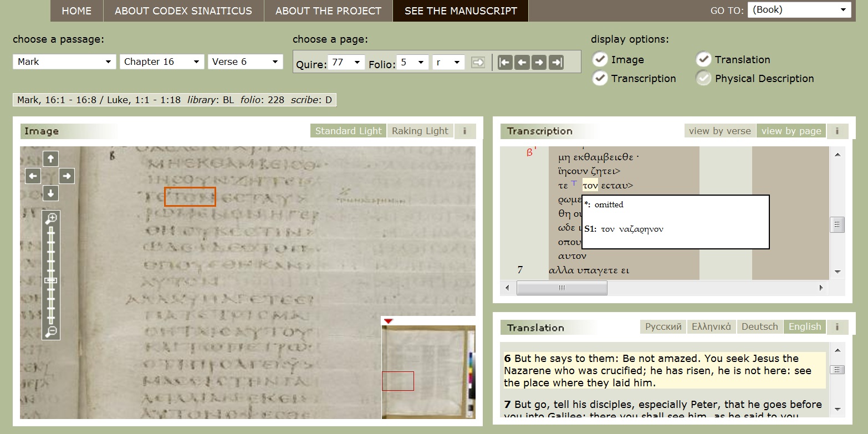Select view by verse mode
The width and height of the screenshot is (868, 434).
coord(720,131)
